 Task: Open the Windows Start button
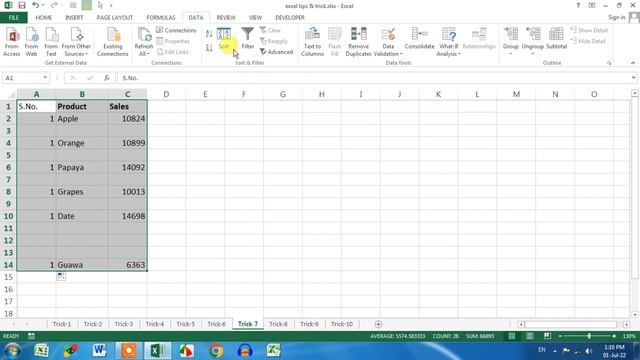[12, 351]
